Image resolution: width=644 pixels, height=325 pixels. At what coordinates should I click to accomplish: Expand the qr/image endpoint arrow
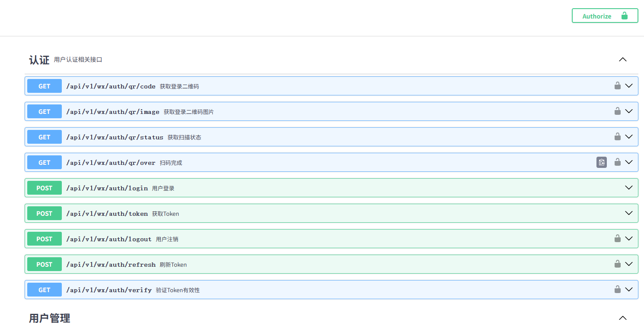tap(629, 111)
